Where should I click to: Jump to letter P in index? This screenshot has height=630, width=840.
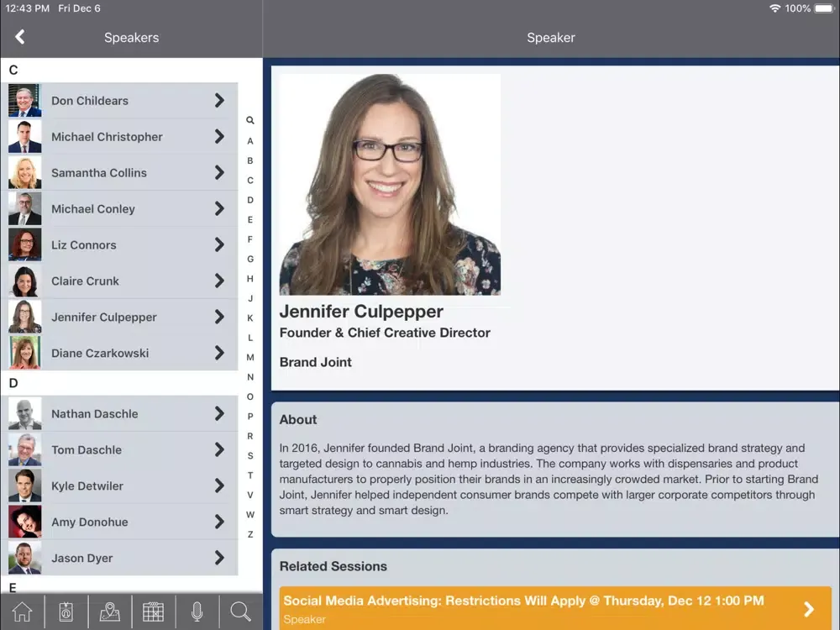(x=250, y=417)
